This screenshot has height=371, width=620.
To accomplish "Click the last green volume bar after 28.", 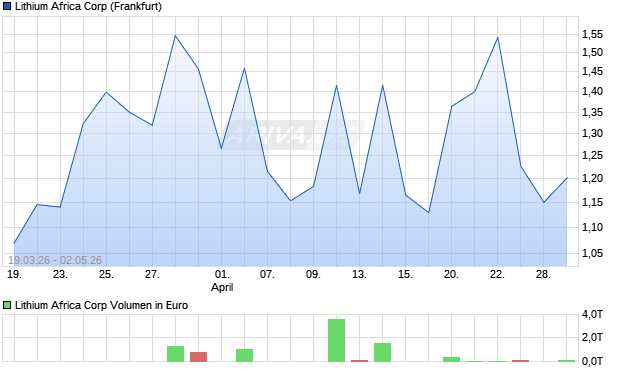I will pos(567,361).
